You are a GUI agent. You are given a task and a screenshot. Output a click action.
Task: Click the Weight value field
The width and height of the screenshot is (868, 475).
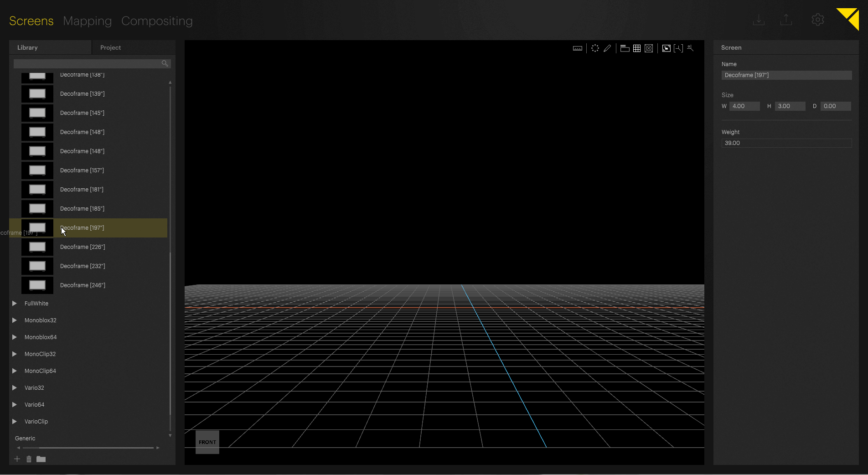click(x=786, y=143)
